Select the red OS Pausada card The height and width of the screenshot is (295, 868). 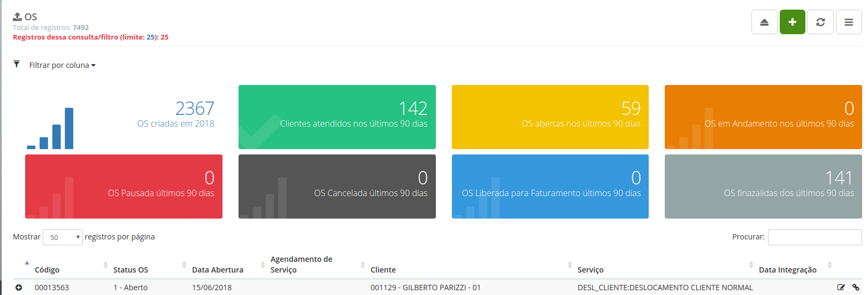click(x=124, y=187)
